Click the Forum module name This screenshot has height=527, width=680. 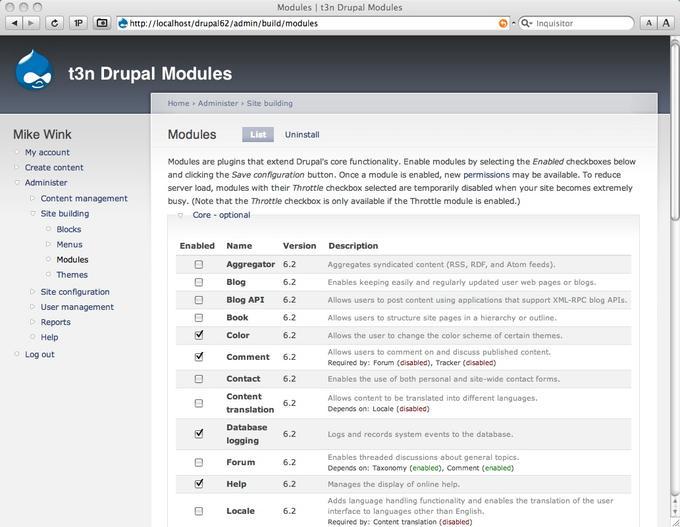pos(241,462)
